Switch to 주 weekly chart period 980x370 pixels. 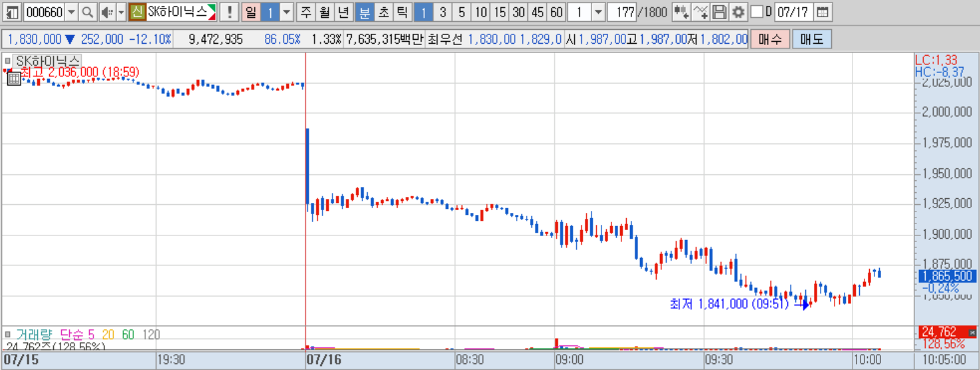(305, 12)
